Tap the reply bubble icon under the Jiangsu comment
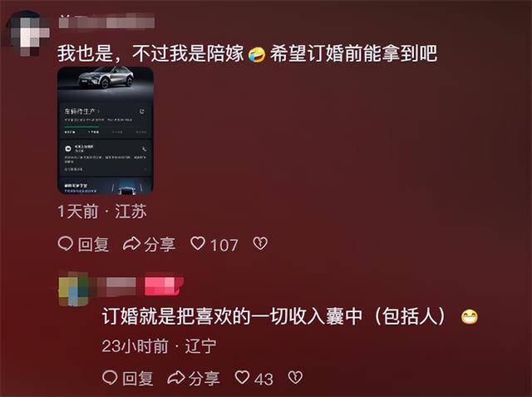532x397 pixels. [x=66, y=244]
